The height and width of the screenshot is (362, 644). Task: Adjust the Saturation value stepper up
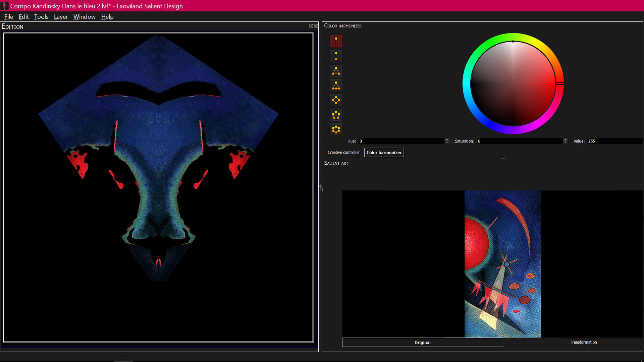click(x=566, y=140)
